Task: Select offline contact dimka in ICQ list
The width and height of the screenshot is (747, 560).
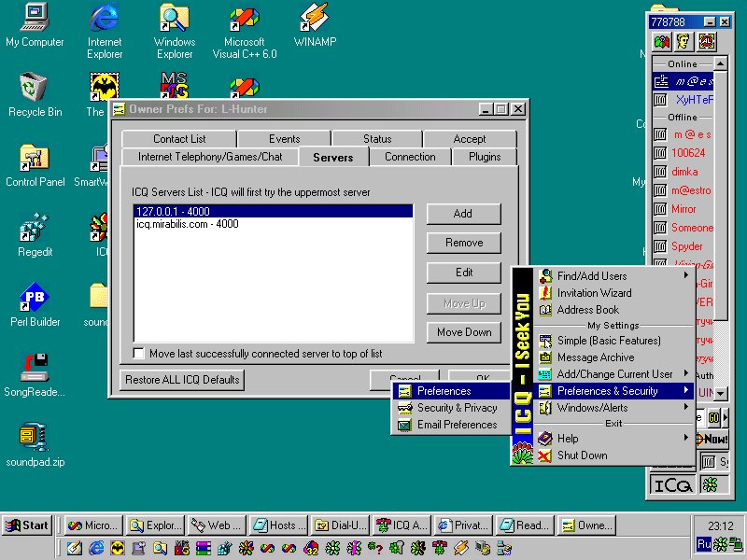Action: click(x=683, y=172)
